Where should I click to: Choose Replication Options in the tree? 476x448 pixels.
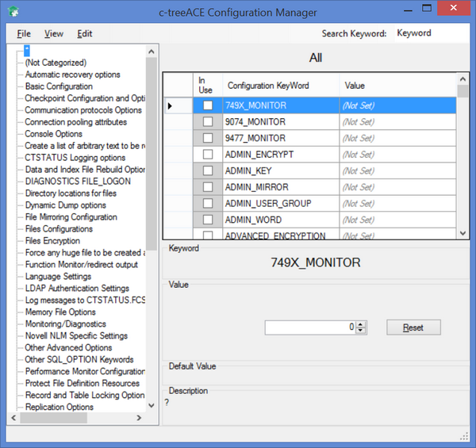pos(59,408)
